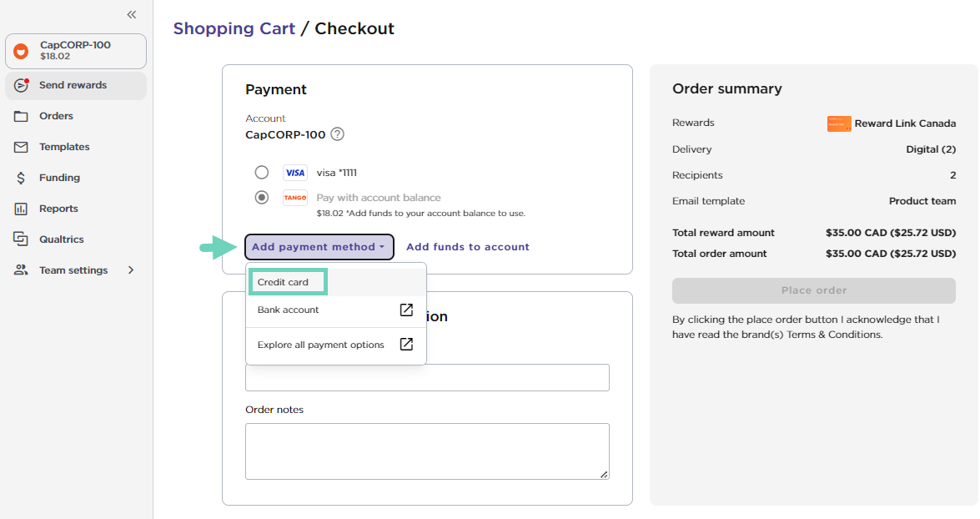Viewport: 980px width, 519px height.
Task: Select Bank account from the menu
Action: (287, 310)
